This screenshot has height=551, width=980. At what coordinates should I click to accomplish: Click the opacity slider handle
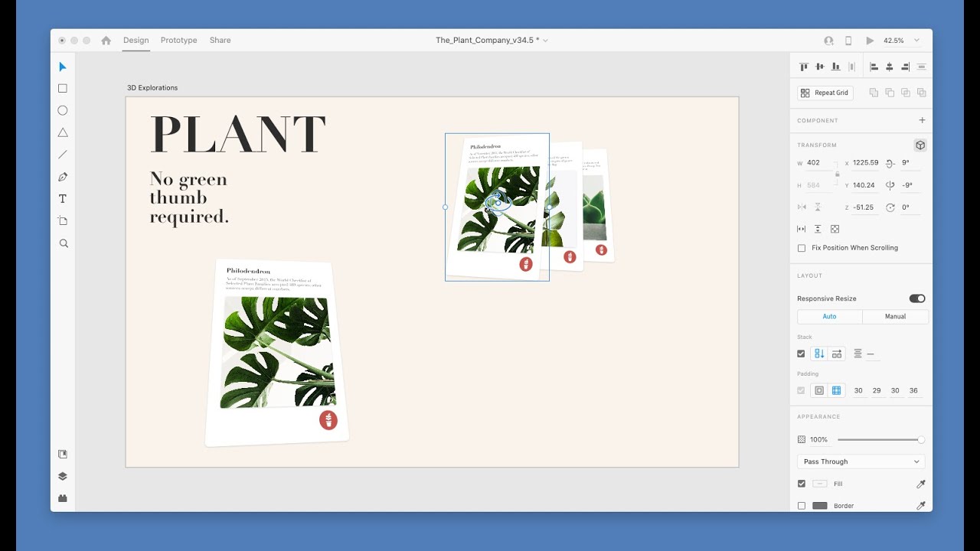point(921,440)
